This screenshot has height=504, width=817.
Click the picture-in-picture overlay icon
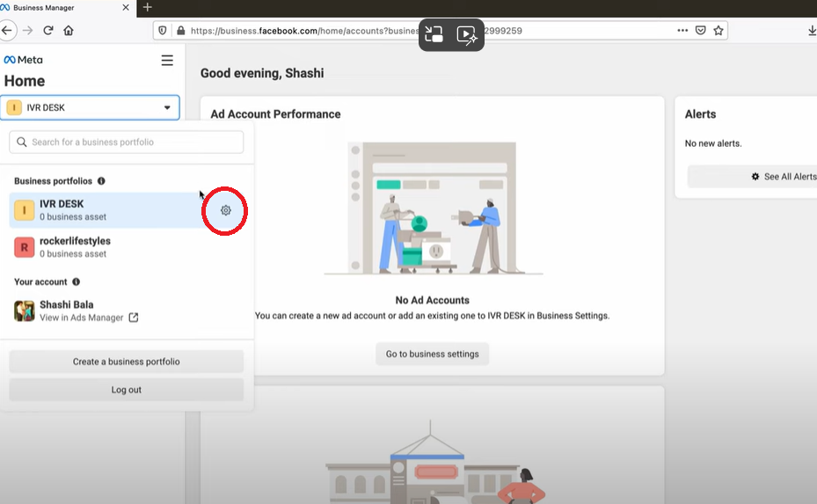434,34
